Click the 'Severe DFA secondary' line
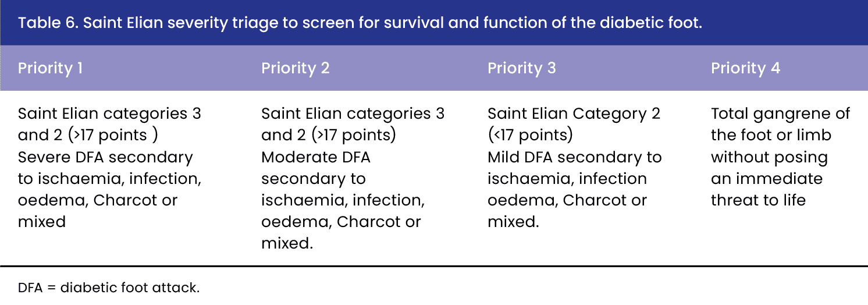The height and width of the screenshot is (305, 868). 105,157
